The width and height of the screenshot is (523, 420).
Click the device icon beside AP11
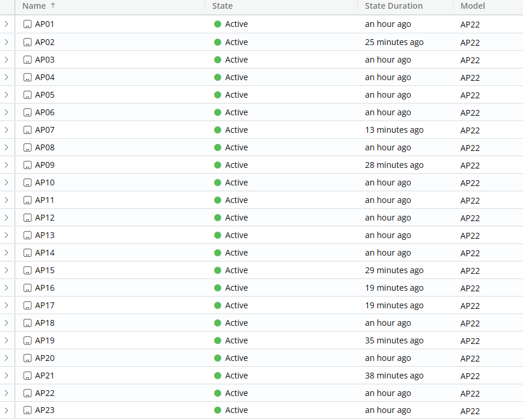click(x=27, y=200)
